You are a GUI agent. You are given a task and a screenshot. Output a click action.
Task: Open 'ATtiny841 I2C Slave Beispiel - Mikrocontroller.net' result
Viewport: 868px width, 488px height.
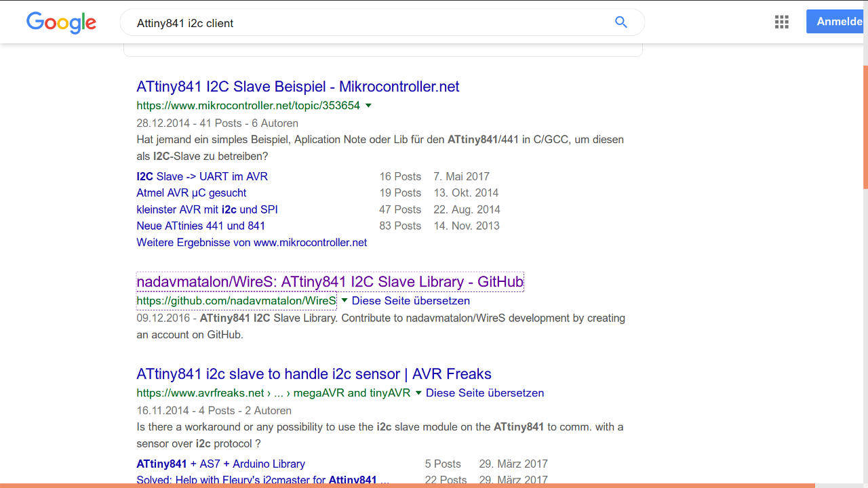298,87
